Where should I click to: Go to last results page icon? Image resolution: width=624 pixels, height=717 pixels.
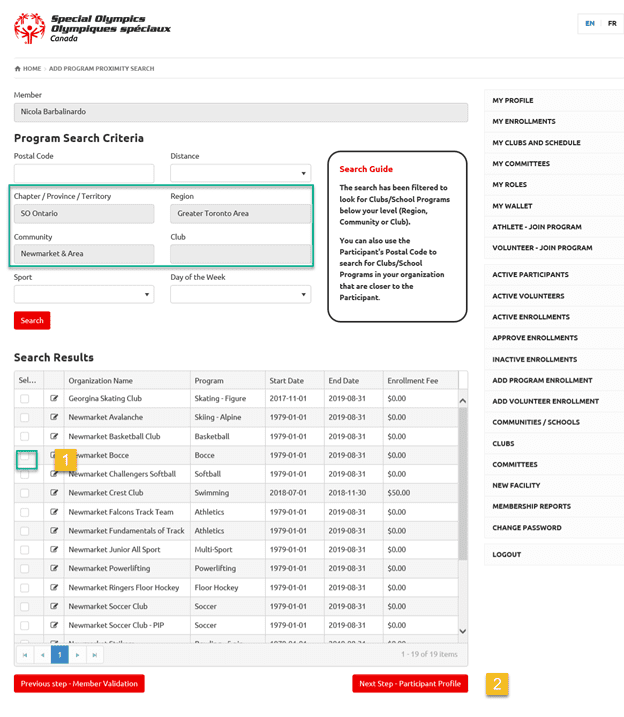[x=95, y=655]
